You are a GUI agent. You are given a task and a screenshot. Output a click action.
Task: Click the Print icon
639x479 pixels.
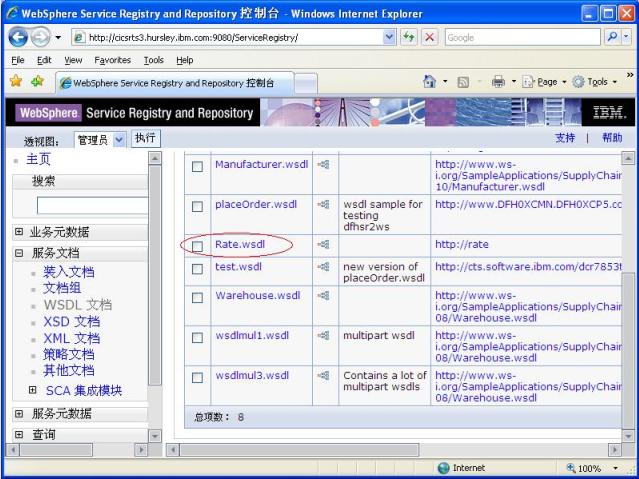tap(498, 82)
